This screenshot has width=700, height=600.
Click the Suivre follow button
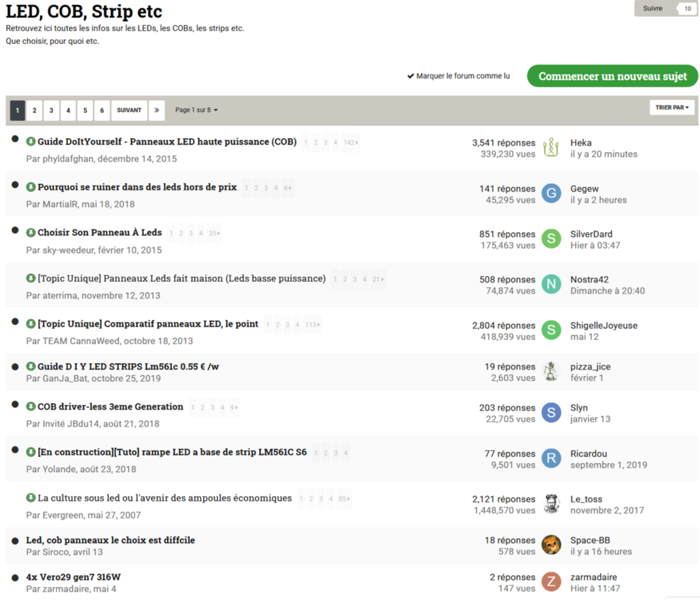pos(653,9)
